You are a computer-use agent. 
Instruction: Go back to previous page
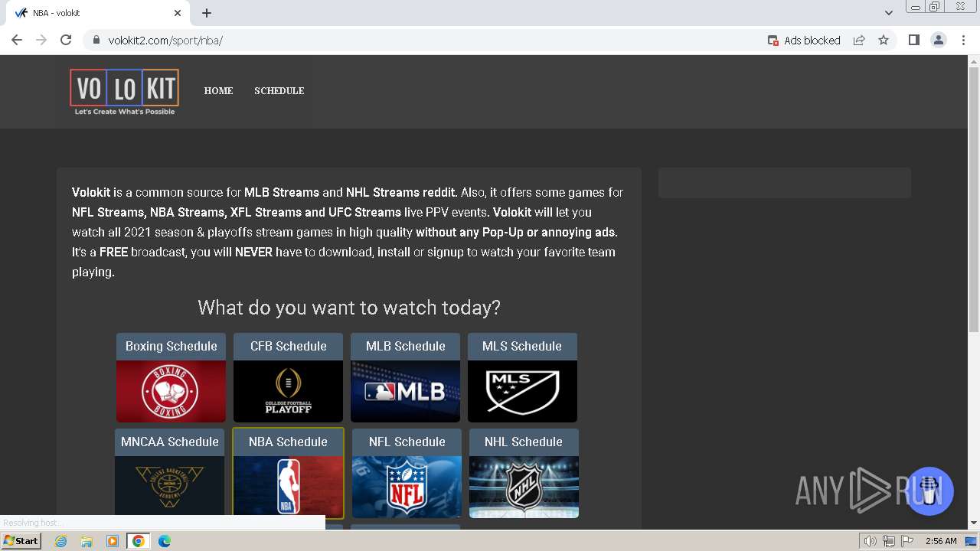17,41
